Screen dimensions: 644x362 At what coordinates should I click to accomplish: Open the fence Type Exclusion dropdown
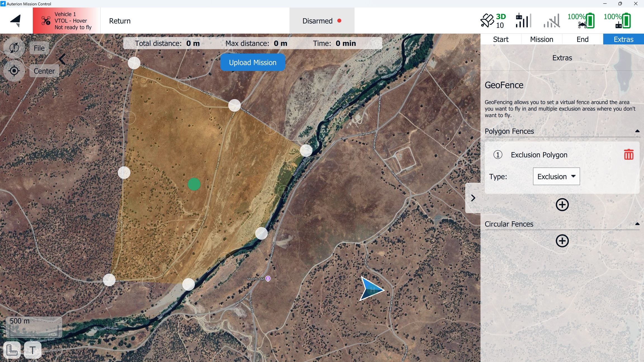556,176
